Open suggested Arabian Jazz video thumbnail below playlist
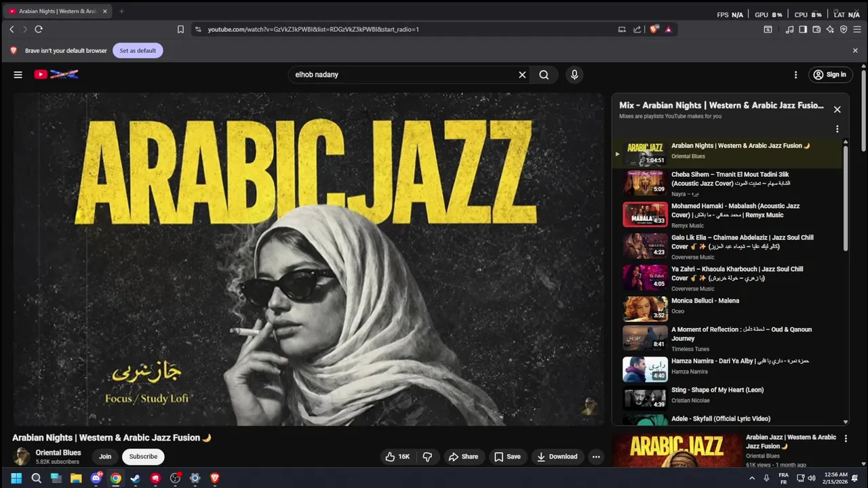This screenshot has height=488, width=868. coord(677,450)
